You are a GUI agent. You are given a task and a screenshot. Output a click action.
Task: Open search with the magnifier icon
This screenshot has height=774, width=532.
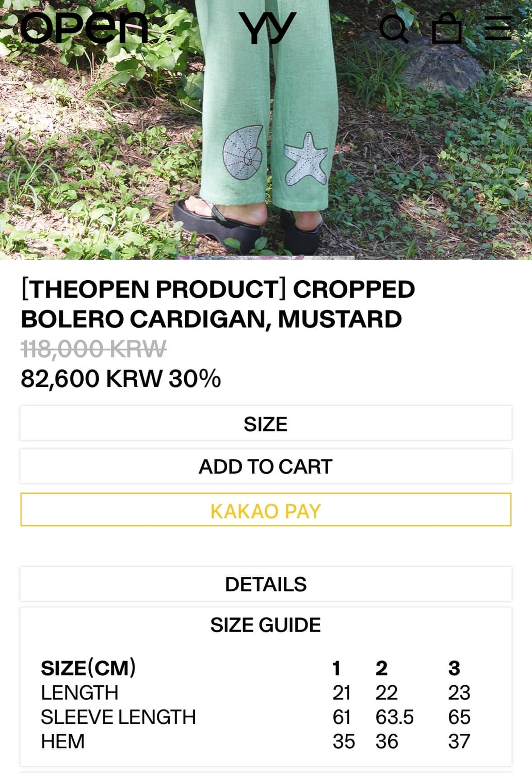pyautogui.click(x=394, y=28)
